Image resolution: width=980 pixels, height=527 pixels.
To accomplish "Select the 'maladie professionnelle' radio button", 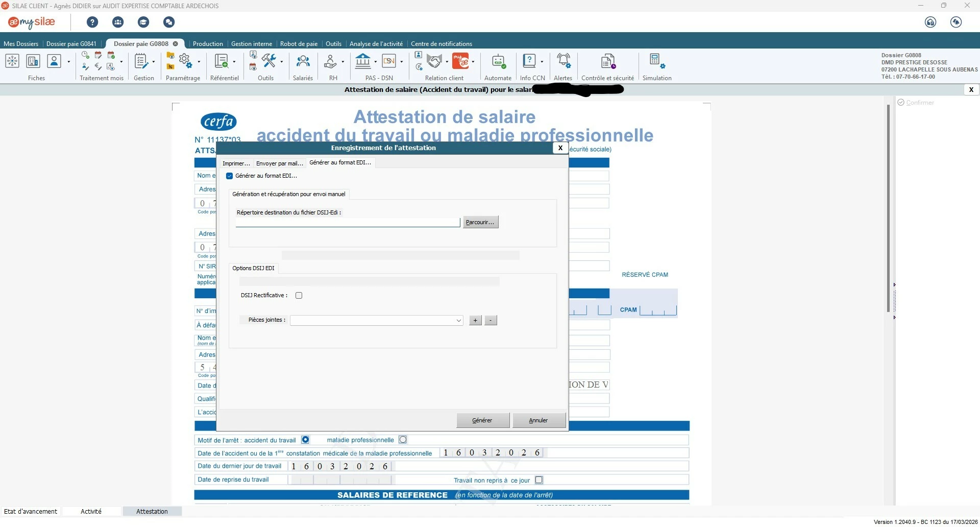I will tap(403, 440).
